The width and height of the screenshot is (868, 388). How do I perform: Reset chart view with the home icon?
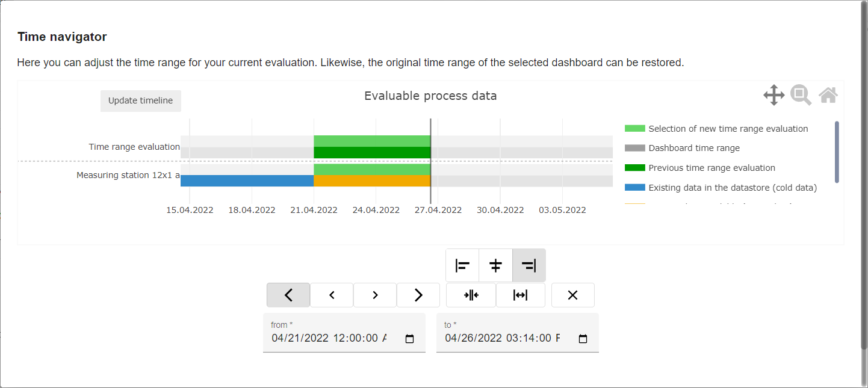pyautogui.click(x=828, y=95)
